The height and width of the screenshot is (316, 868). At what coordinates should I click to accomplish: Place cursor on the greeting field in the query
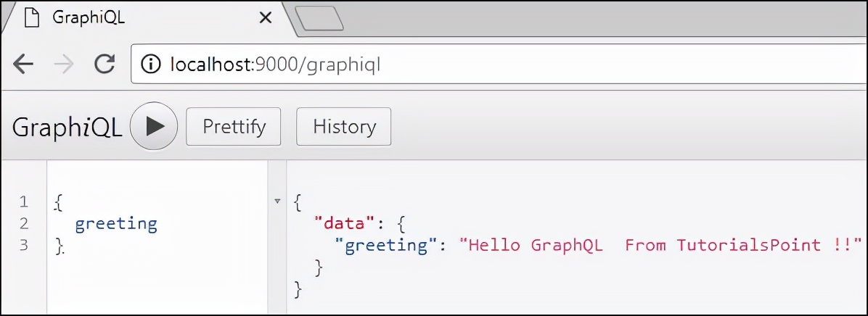point(116,223)
